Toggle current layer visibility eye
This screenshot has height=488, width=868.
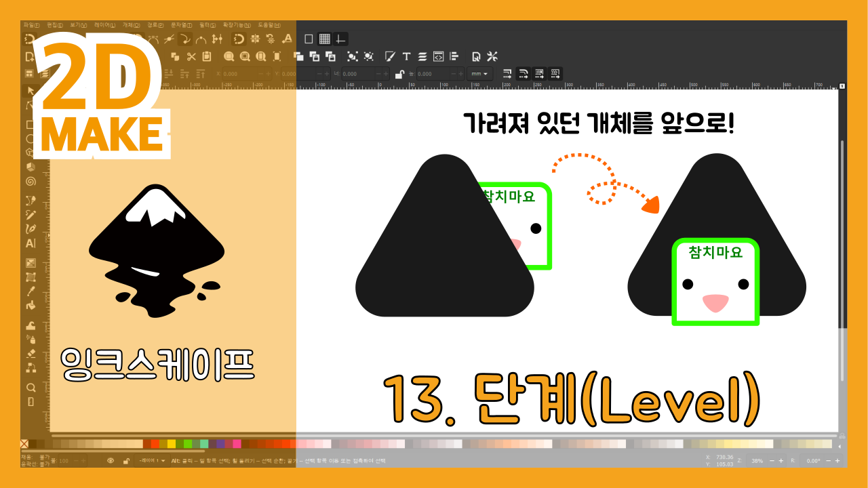click(111, 460)
